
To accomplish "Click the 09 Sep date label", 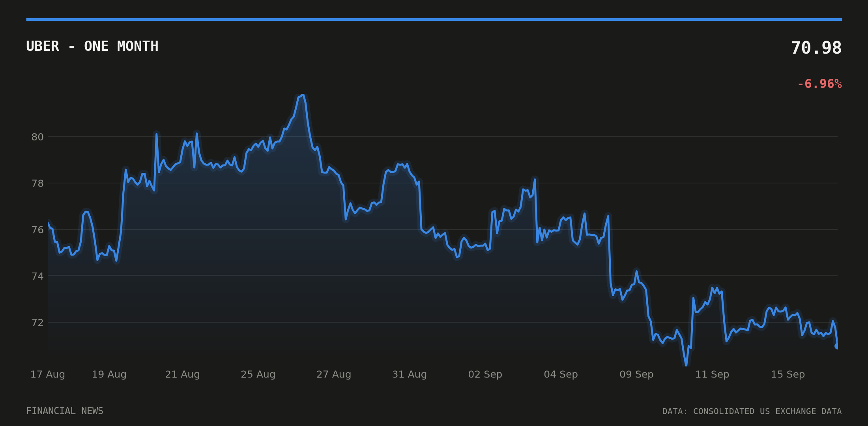I will point(637,374).
